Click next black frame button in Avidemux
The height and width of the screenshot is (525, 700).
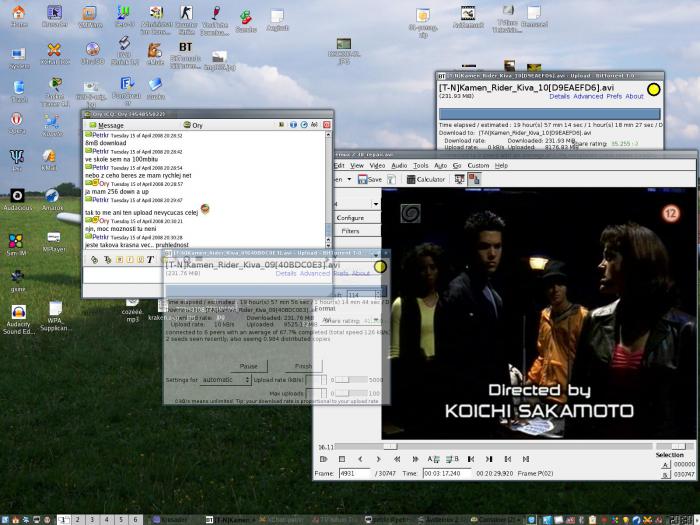[489, 459]
